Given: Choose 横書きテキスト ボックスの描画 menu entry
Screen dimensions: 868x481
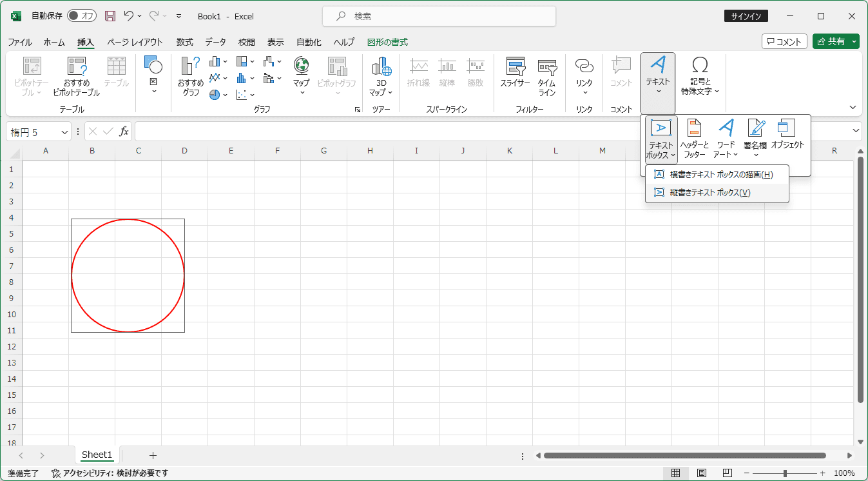Looking at the screenshot, I should point(717,175).
